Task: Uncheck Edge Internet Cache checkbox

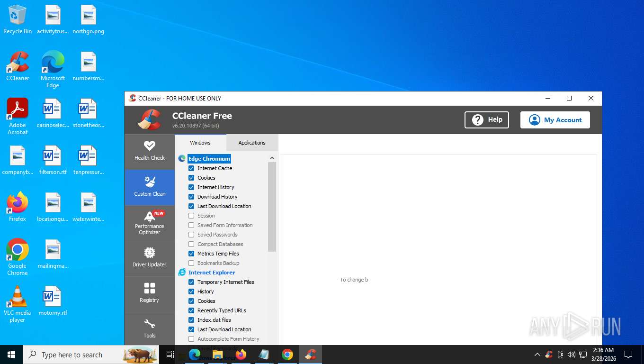Action: (191, 168)
